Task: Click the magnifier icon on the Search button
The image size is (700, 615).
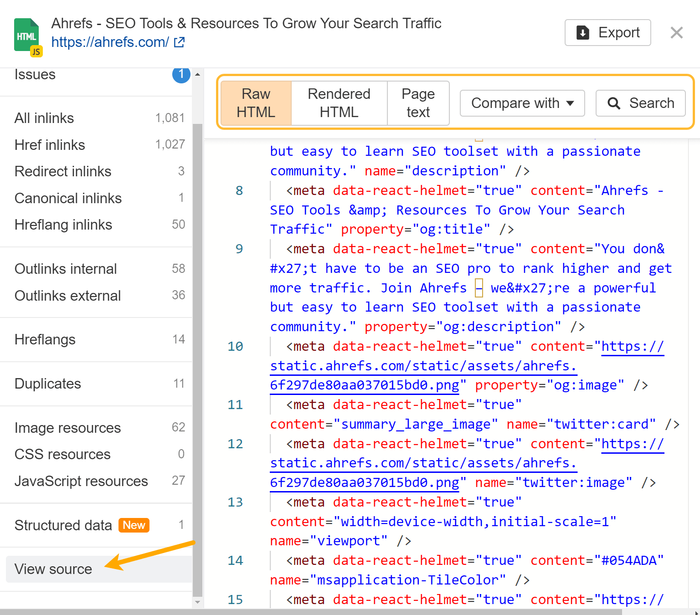Action: coord(614,103)
